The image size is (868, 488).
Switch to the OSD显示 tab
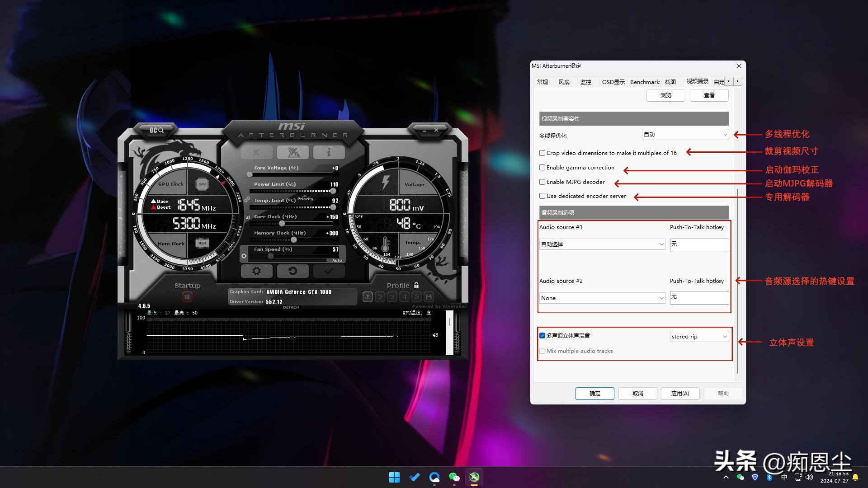coord(613,82)
